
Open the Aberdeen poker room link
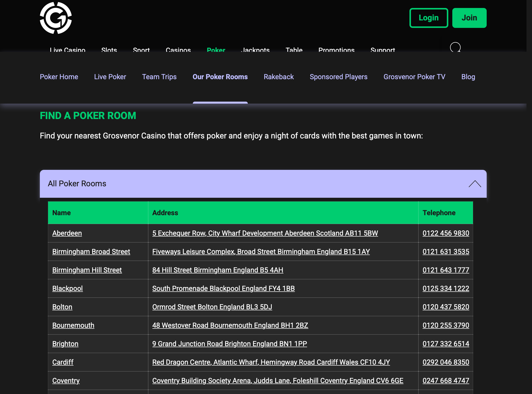click(67, 233)
